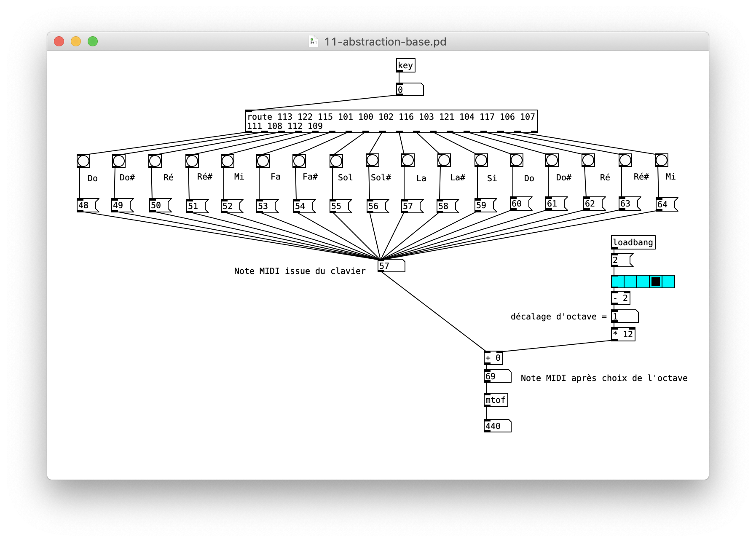Click message box 62

[595, 204]
